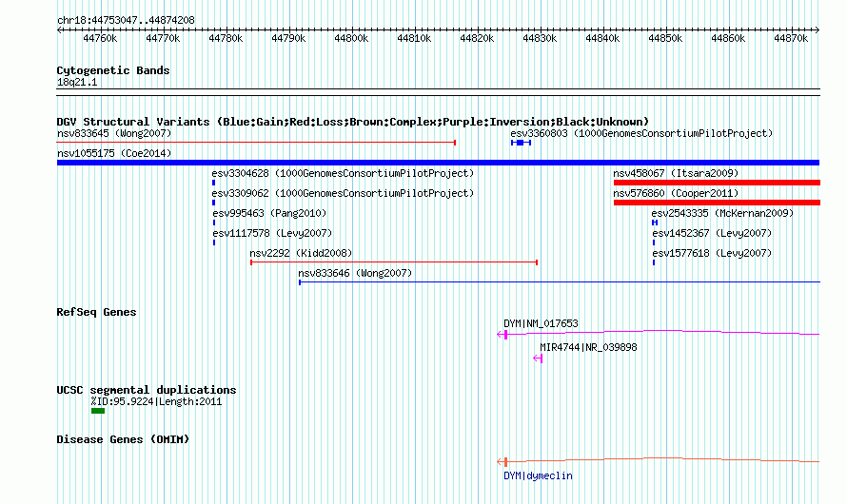Select the blue esv3360803 gain glyph
Screen dimensions: 847x504
coord(521,143)
